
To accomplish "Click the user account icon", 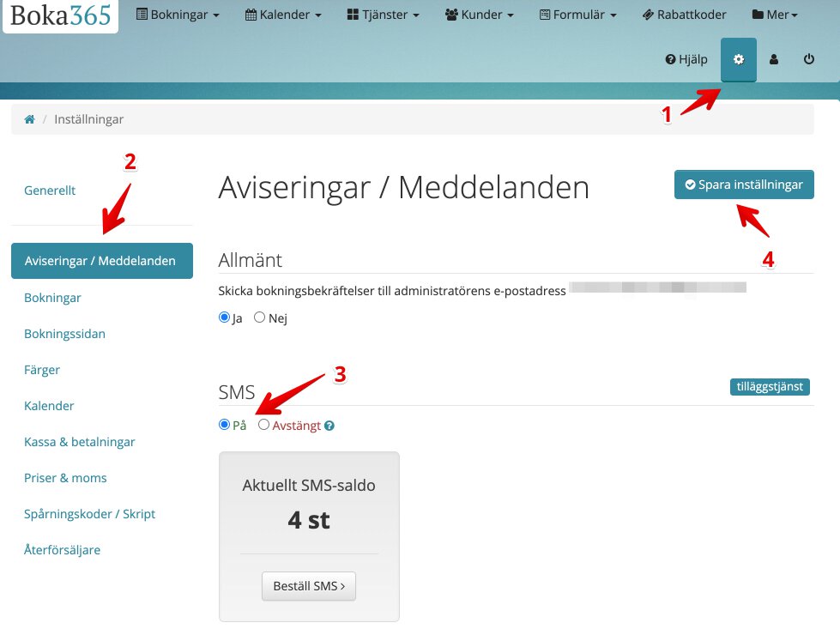I will pos(773,59).
